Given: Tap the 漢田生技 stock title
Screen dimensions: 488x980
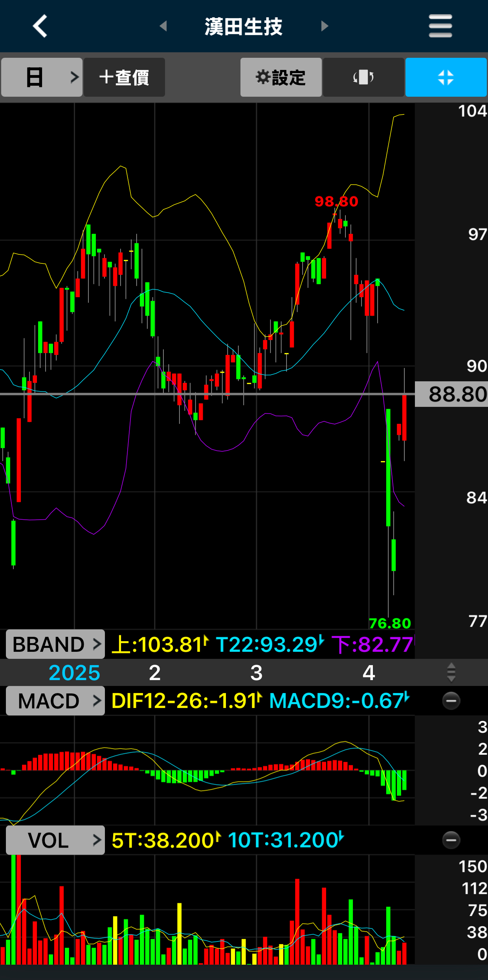Looking at the screenshot, I should pos(244,26).
